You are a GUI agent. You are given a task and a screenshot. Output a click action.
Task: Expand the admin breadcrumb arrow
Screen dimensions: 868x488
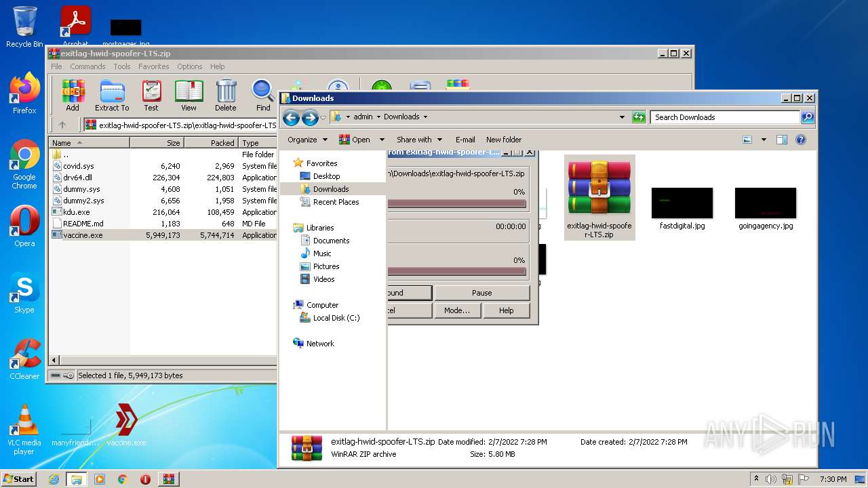378,117
